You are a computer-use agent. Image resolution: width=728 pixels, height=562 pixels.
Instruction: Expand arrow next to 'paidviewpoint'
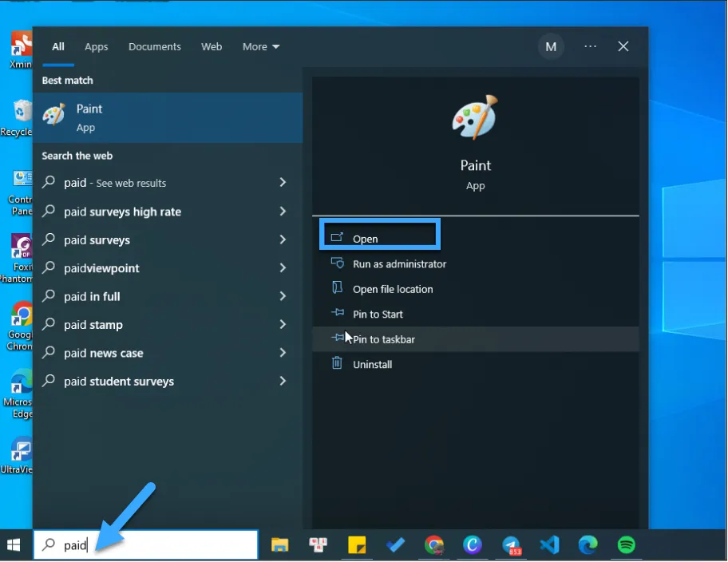(x=283, y=268)
